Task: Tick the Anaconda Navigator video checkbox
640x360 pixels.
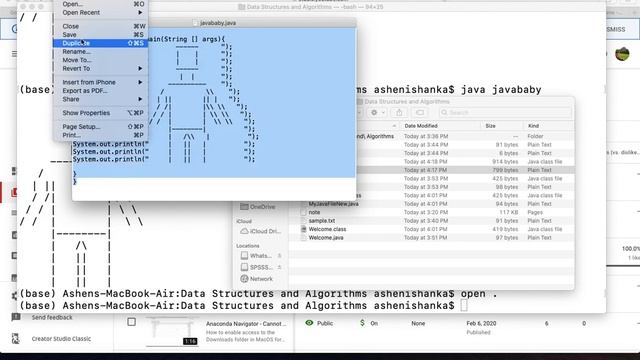Action: 131,322
